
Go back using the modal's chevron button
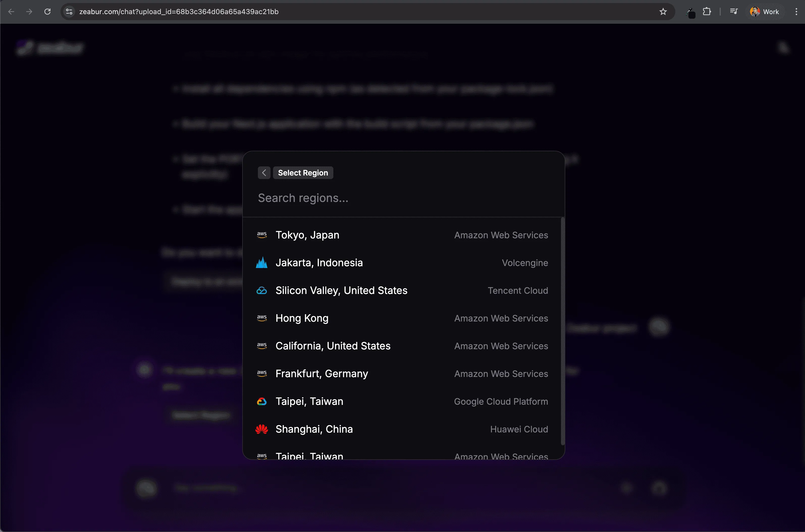[x=264, y=173]
